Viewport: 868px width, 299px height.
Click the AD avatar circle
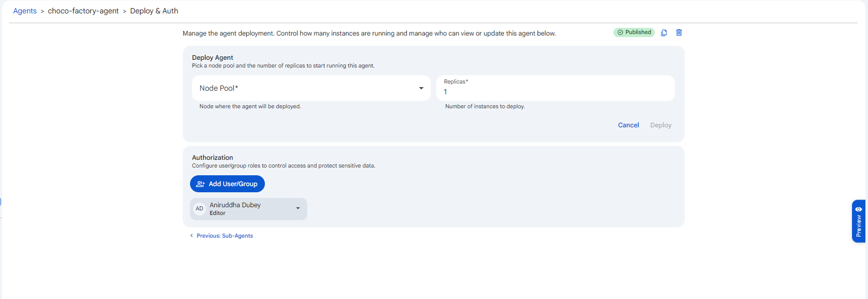(x=199, y=209)
